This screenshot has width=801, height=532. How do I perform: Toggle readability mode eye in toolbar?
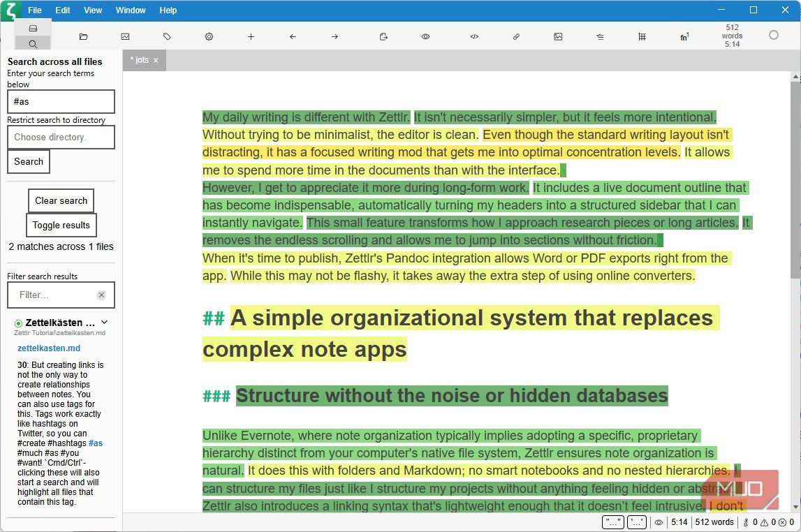coord(425,36)
